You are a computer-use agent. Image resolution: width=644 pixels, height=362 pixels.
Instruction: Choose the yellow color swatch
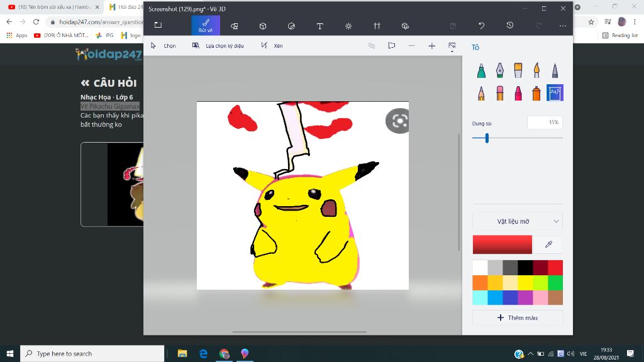(x=525, y=283)
